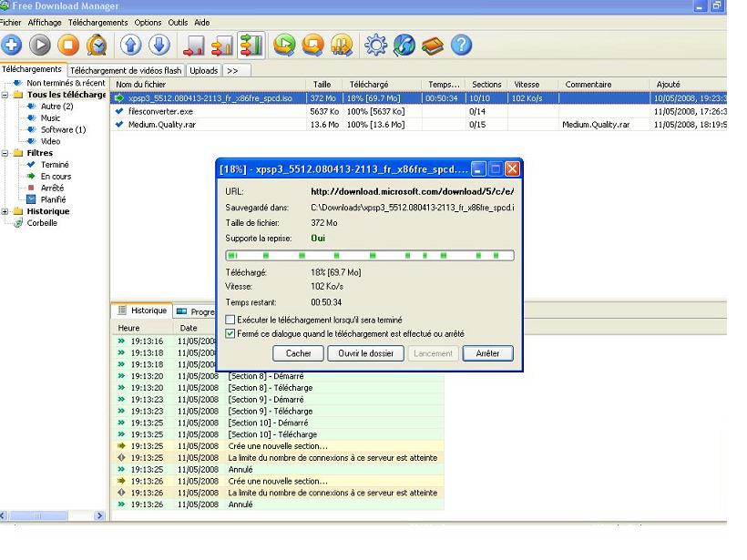Click the blue plus add download icon
Screen dimensions: 747x560
click(x=12, y=46)
